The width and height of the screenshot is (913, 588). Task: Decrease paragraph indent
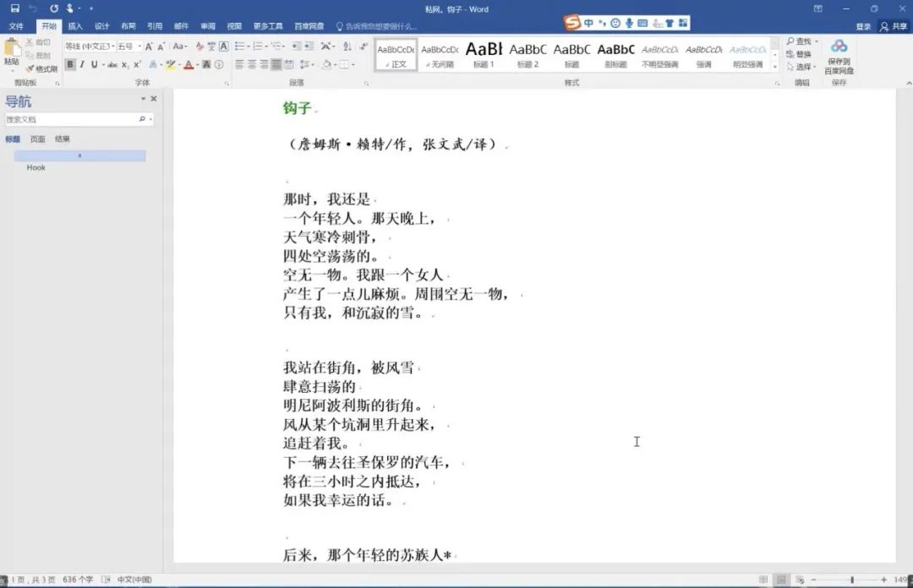pos(297,46)
